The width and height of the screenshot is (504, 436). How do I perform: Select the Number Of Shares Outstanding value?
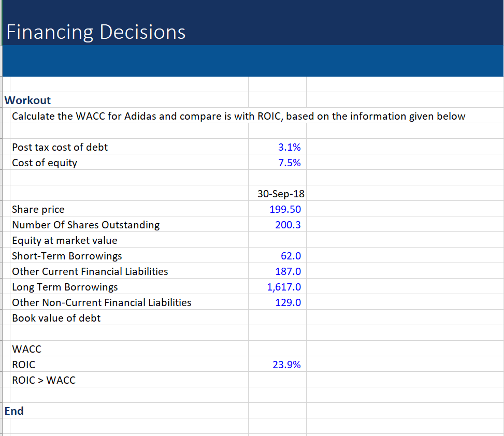point(277,225)
